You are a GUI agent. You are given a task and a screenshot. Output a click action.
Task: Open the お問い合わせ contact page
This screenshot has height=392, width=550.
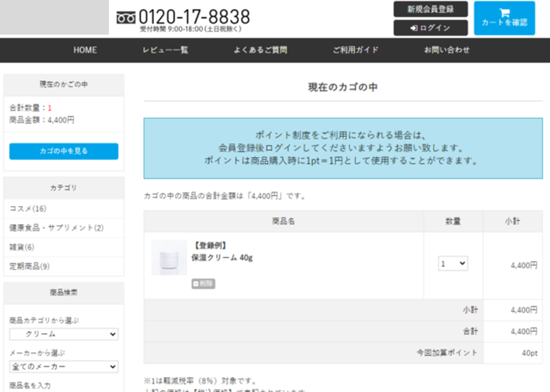pos(447,50)
